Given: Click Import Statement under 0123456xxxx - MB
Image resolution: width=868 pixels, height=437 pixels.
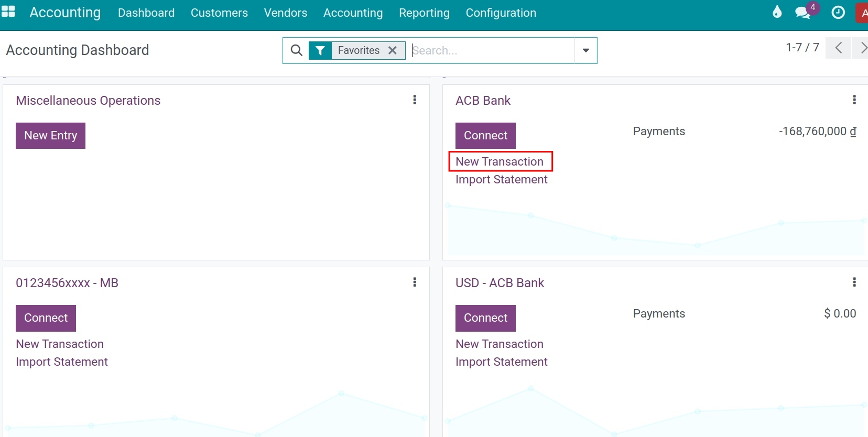Looking at the screenshot, I should [x=62, y=362].
